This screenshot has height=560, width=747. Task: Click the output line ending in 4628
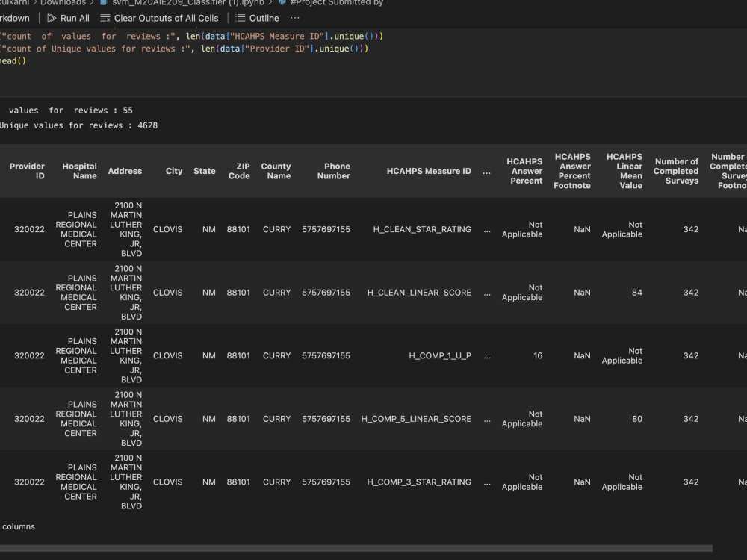click(78, 125)
